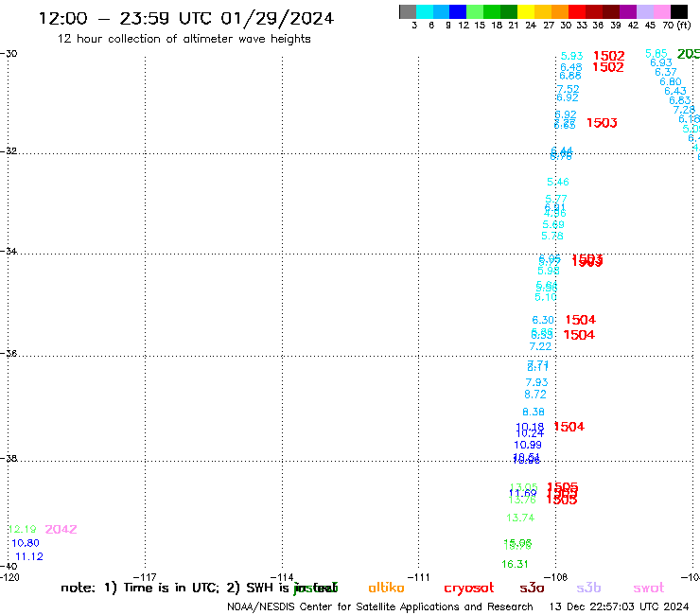This screenshot has height=615, width=700.
Task: Select the -36 latitude axis label
Action: [9, 354]
